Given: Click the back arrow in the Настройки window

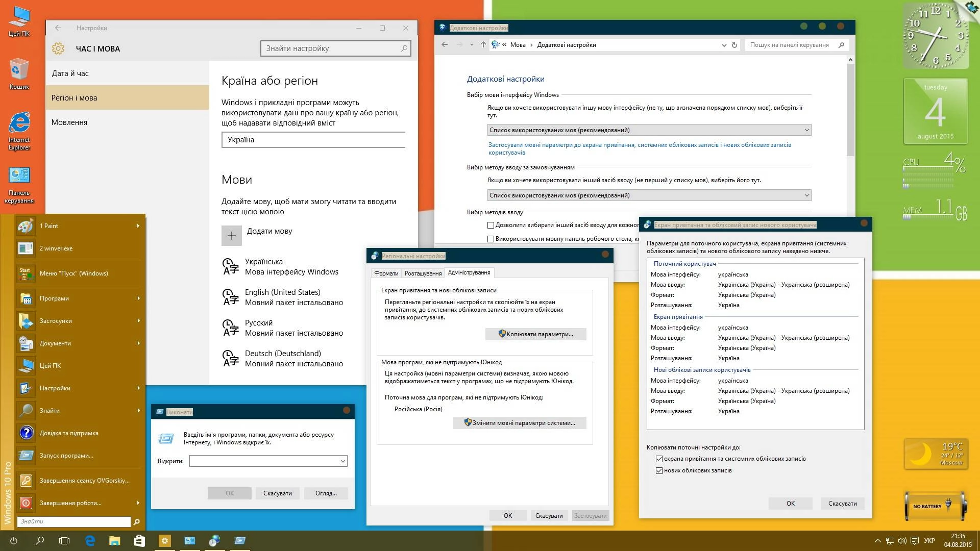Looking at the screenshot, I should click(57, 28).
